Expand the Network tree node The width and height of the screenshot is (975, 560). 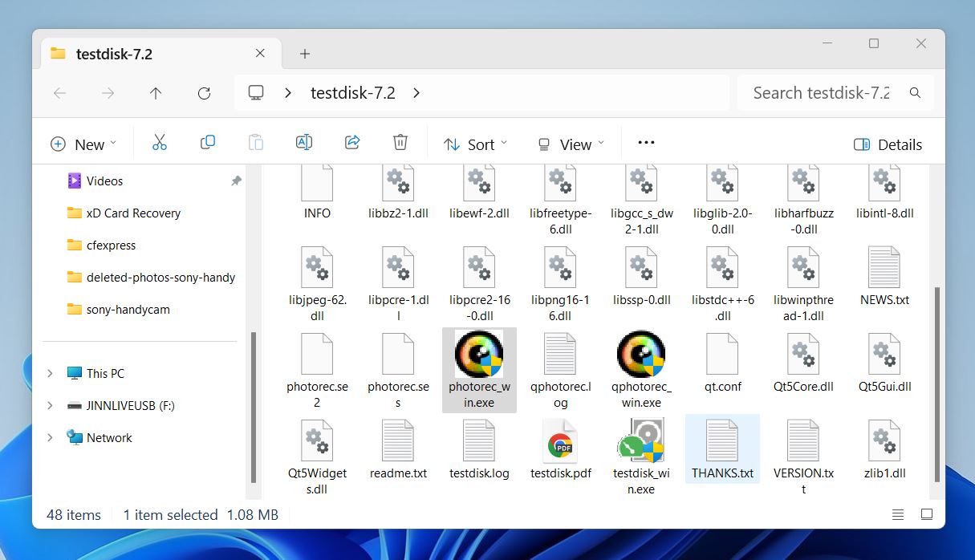(x=50, y=437)
